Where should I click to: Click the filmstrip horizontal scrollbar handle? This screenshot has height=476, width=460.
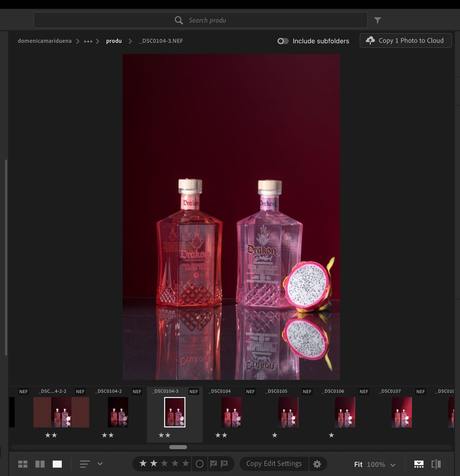click(178, 447)
